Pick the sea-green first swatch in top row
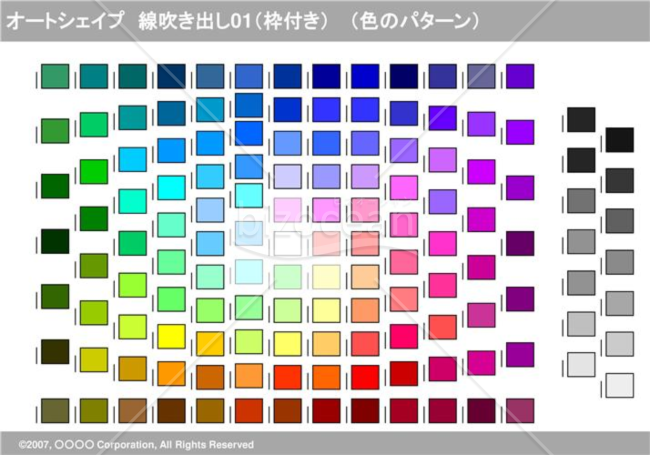This screenshot has width=650, height=455. (x=55, y=76)
